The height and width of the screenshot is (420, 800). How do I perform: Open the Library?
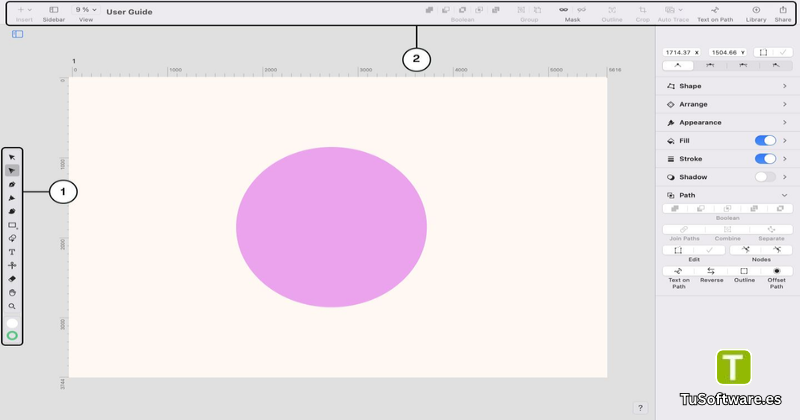click(756, 14)
